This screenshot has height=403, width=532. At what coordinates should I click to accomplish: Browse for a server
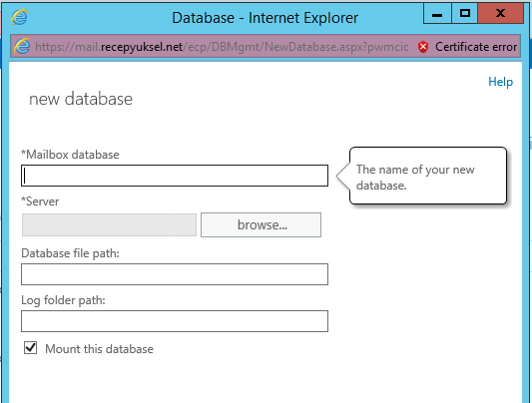click(x=261, y=225)
